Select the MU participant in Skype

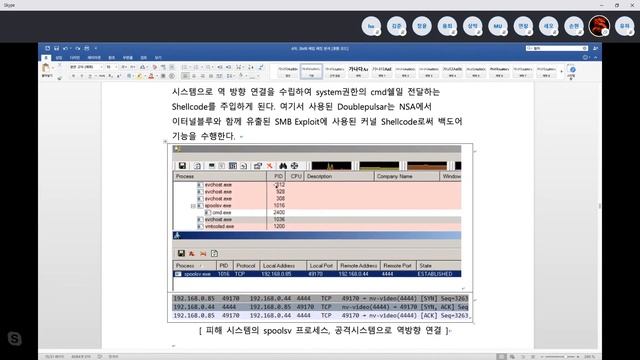tap(498, 26)
